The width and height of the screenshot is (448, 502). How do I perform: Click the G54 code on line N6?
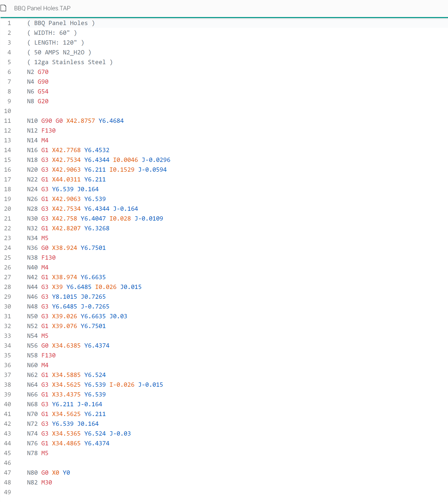click(x=43, y=91)
